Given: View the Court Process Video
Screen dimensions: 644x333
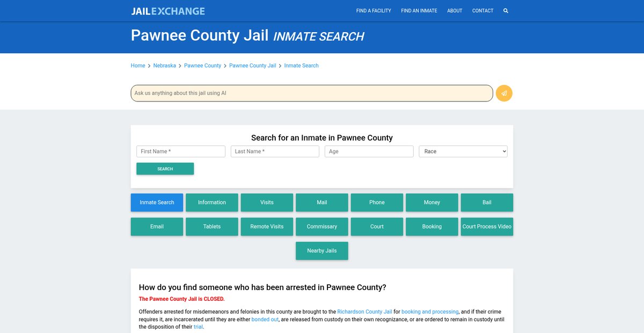Looking at the screenshot, I should 487,227.
